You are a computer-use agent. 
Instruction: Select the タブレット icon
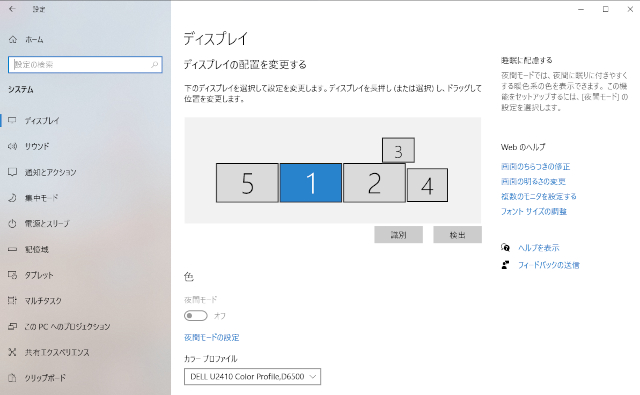[x=12, y=275]
